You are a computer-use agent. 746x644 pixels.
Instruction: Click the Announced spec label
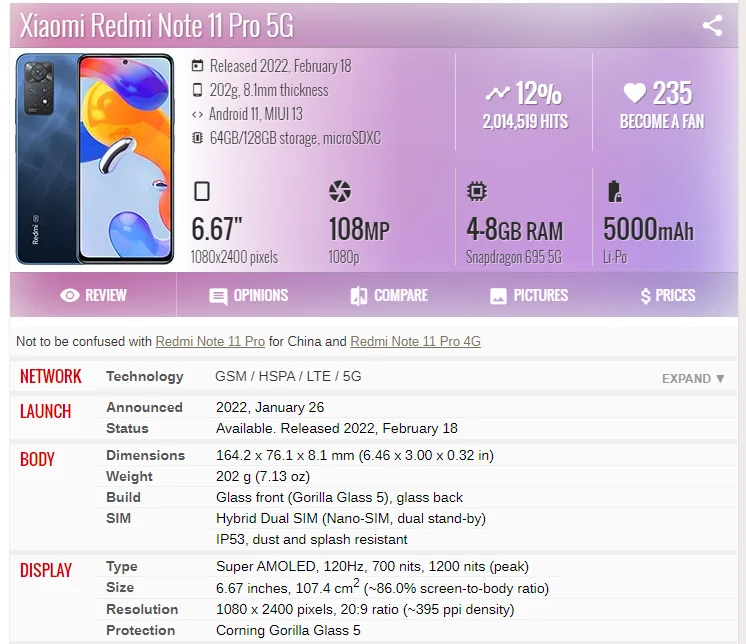point(144,407)
